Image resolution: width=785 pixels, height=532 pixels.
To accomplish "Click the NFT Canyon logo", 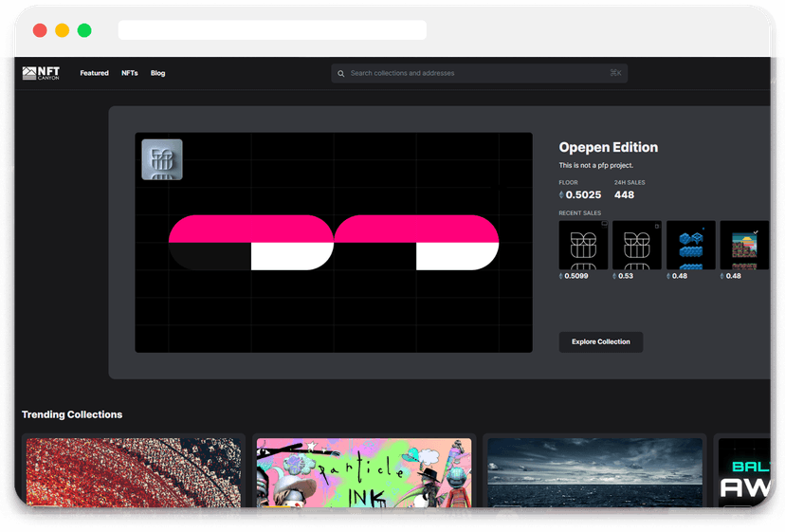I will coord(41,73).
